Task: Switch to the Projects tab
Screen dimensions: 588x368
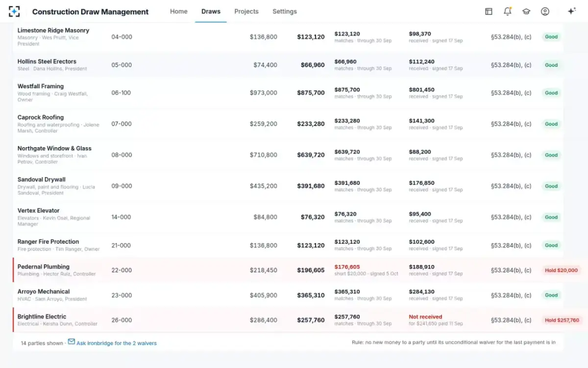Action: coord(246,11)
